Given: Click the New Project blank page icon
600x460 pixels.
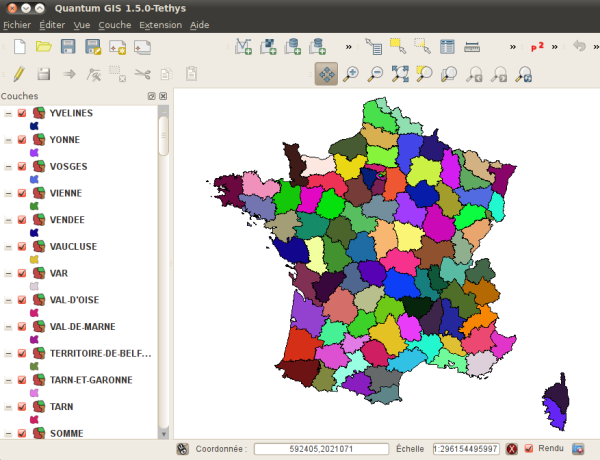Looking at the screenshot, I should click(x=19, y=46).
